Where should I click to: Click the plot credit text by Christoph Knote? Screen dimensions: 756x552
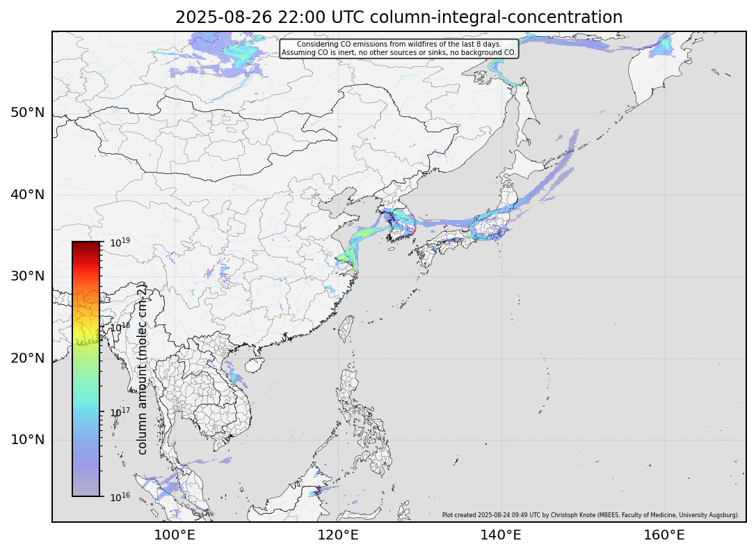[590, 516]
